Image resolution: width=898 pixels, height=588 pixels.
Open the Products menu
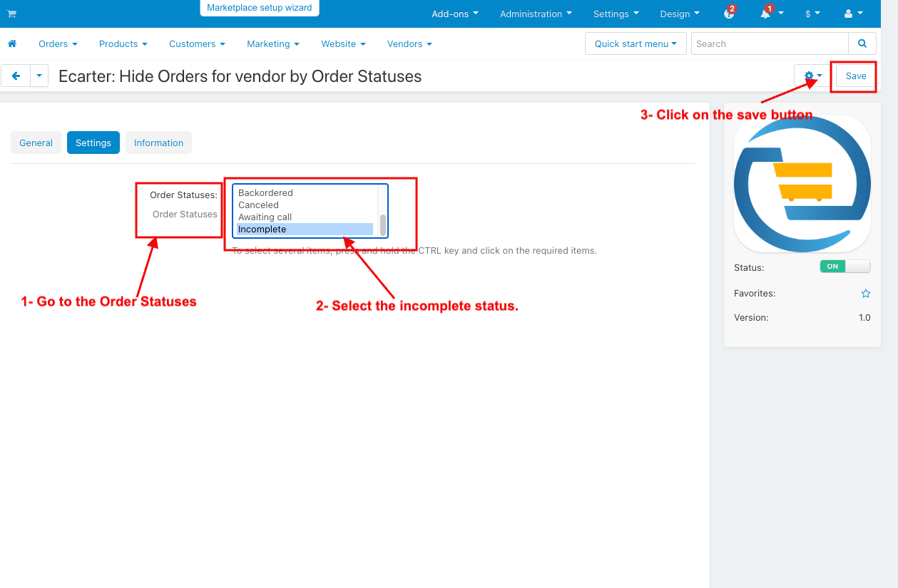123,43
